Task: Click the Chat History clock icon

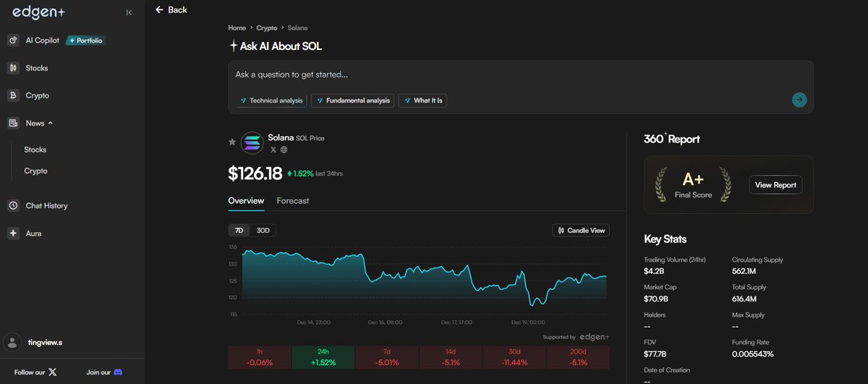Action: pos(12,205)
